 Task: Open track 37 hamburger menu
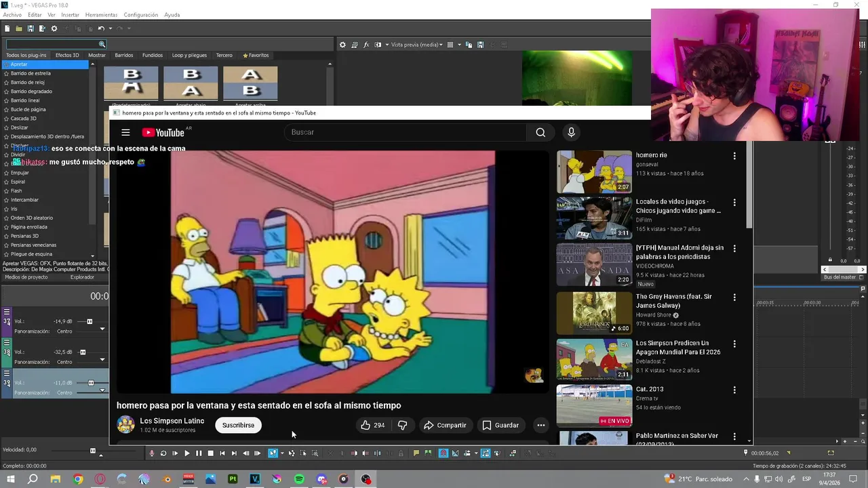(x=7, y=312)
